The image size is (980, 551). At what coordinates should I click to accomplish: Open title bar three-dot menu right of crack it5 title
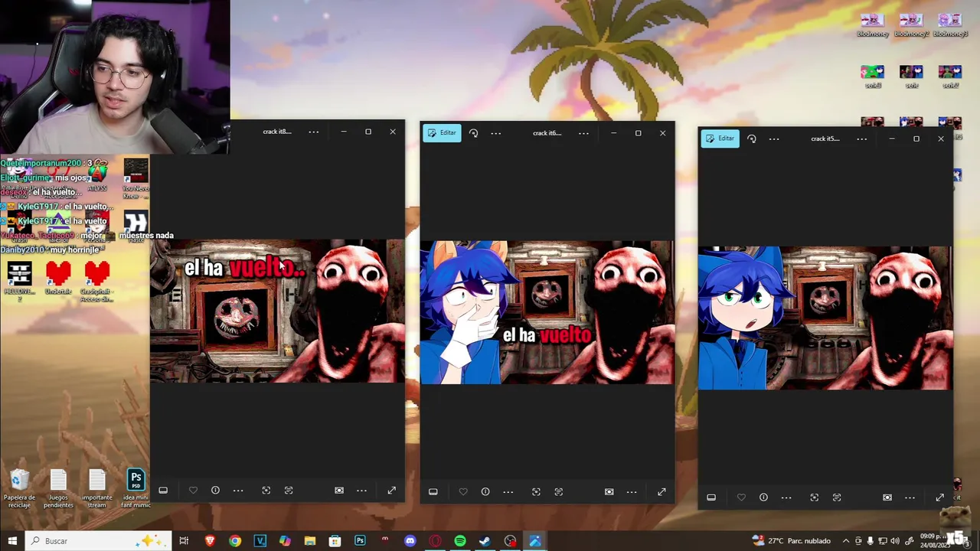click(861, 139)
